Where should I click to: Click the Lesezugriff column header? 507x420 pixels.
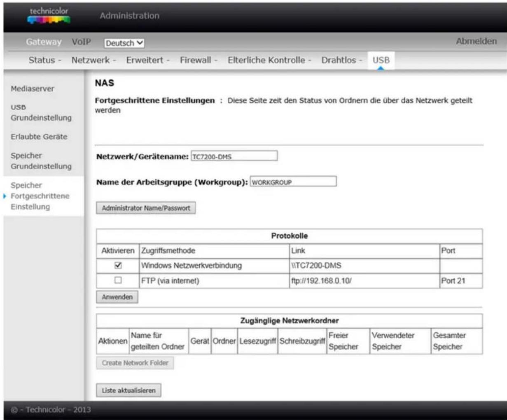[258, 341]
